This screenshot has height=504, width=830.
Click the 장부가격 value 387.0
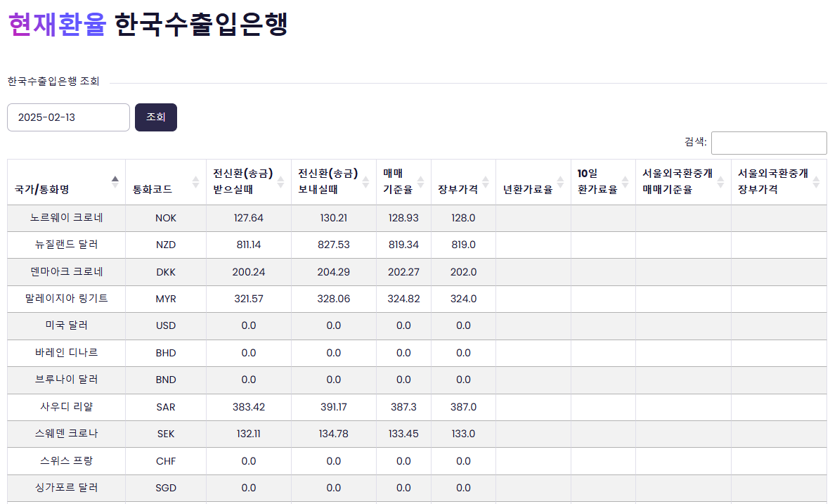463,407
